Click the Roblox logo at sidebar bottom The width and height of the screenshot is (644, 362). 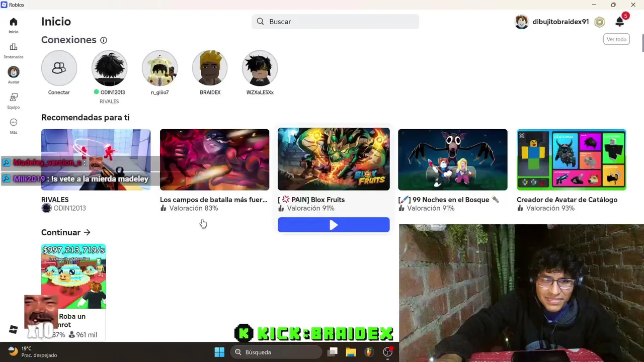coord(14,330)
